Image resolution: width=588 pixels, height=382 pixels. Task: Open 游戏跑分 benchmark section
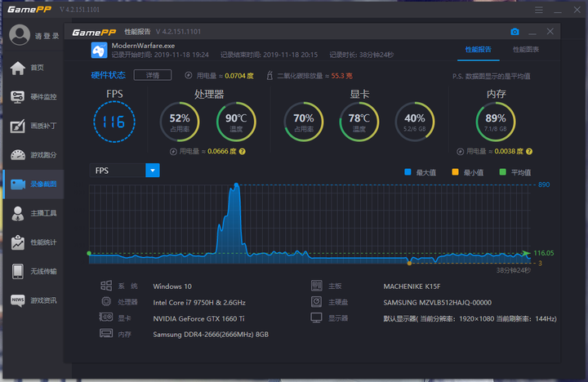click(33, 155)
